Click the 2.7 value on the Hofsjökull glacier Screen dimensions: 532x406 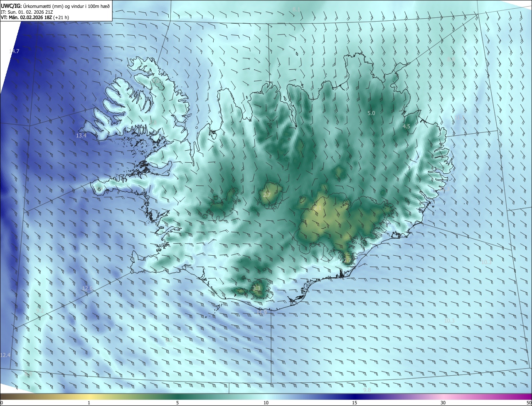[x=267, y=195]
